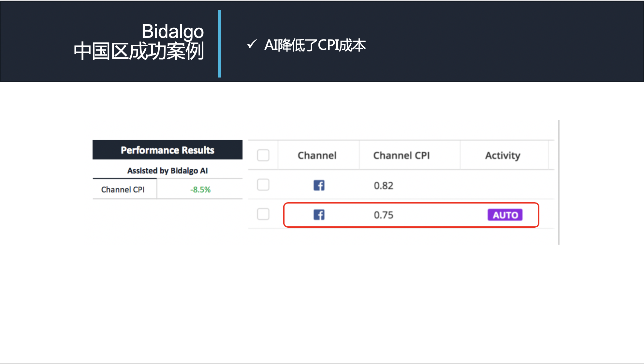644x364 pixels.
Task: Click the Facebook icon in the 0.75 row
Action: coord(319,215)
